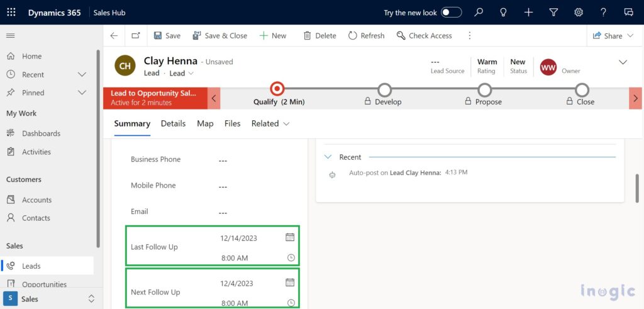
Task: Click the Lead Source header field
Action: click(x=447, y=66)
